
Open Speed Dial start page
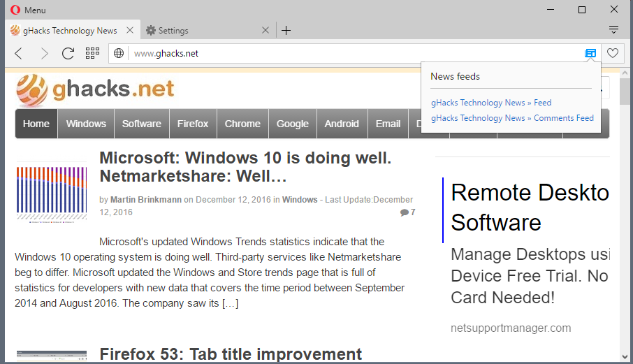pyautogui.click(x=92, y=53)
